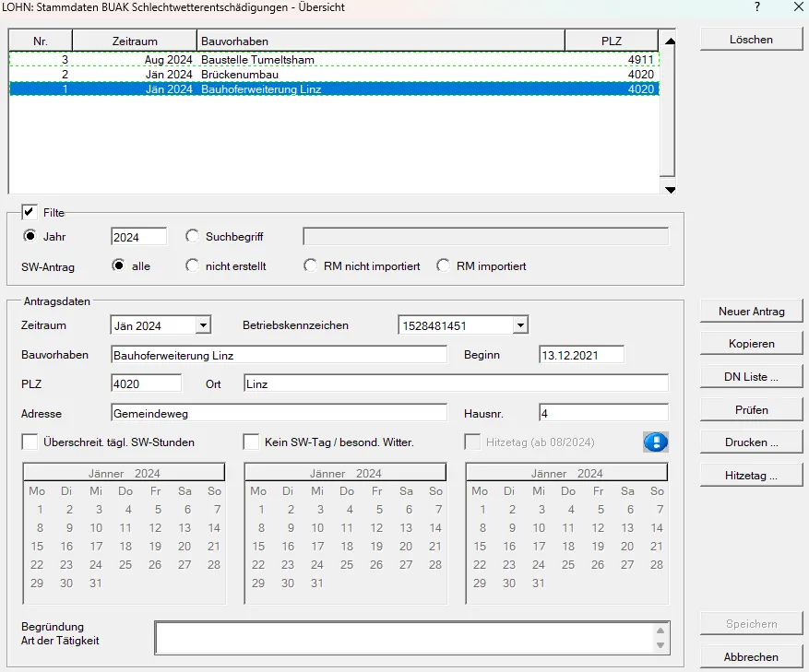Select RM importiert radio button
Image resolution: width=809 pixels, height=672 pixels.
(443, 265)
